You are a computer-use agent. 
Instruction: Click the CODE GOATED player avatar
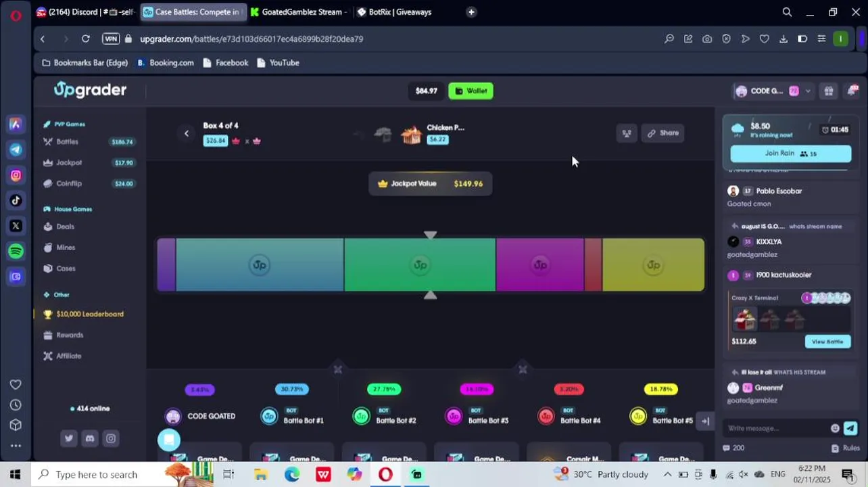click(x=173, y=417)
